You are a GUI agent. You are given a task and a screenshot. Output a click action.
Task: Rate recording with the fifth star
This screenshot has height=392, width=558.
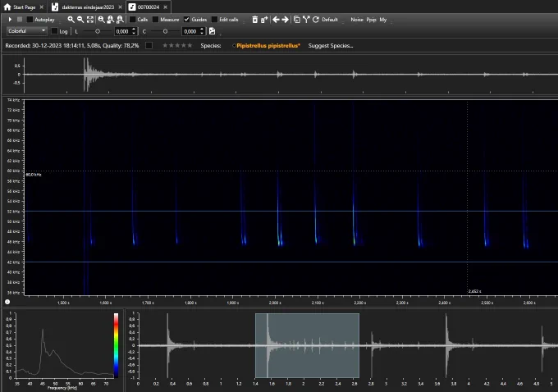(190, 45)
